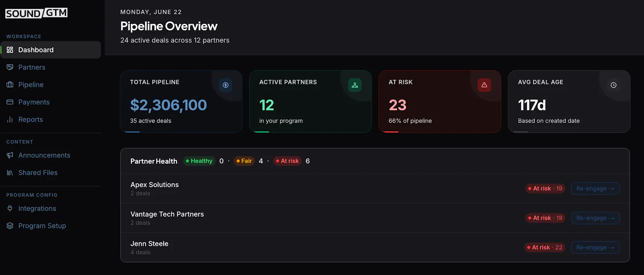Click the network icon on Active Partners card
644x275 pixels.
click(x=355, y=85)
